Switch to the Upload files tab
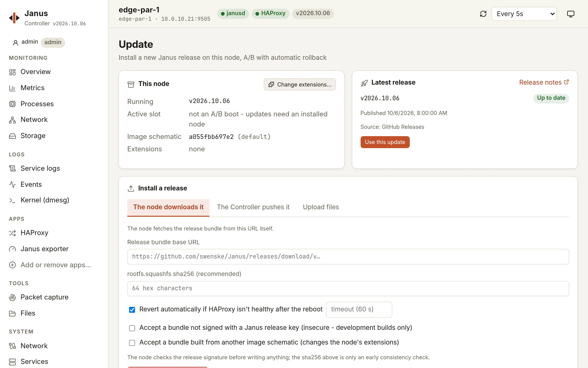The height and width of the screenshot is (368, 588). [x=321, y=207]
